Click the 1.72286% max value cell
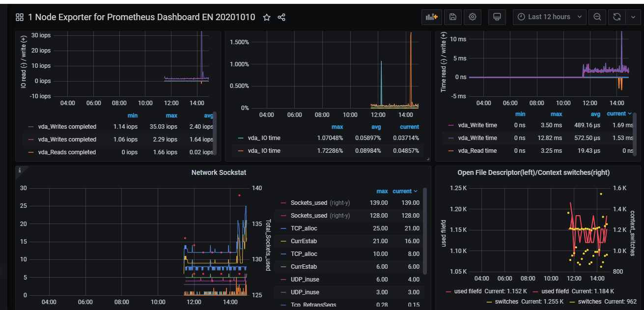Image resolution: width=644 pixels, height=310 pixels. [330, 151]
